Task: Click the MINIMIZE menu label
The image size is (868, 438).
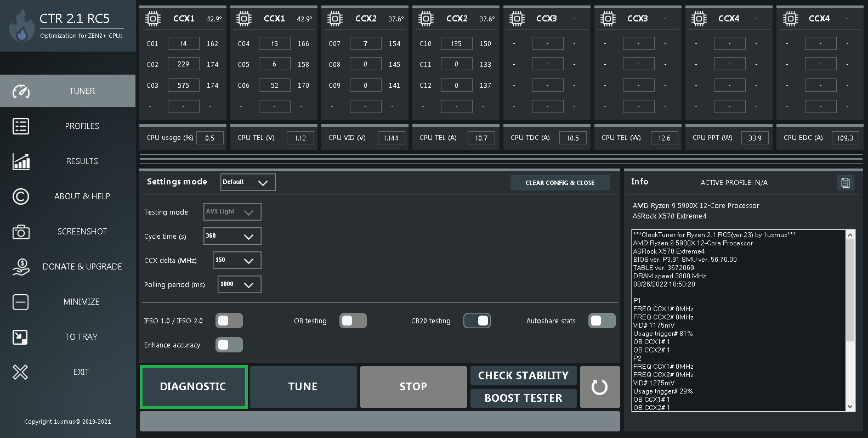Action: [x=82, y=302]
